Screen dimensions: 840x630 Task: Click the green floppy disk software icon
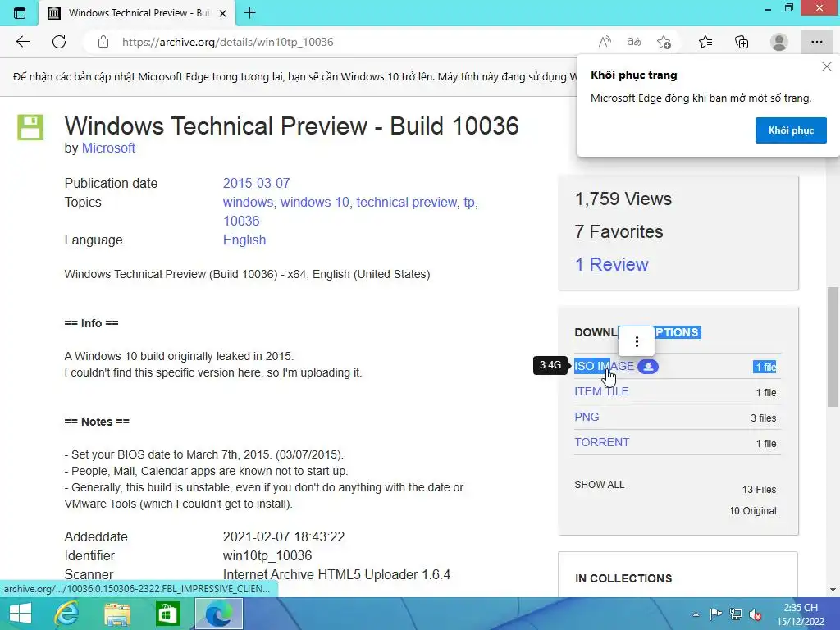tap(30, 127)
